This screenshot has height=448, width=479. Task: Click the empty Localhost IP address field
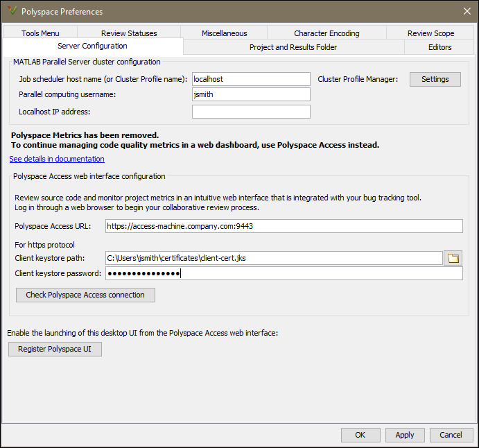pyautogui.click(x=251, y=112)
